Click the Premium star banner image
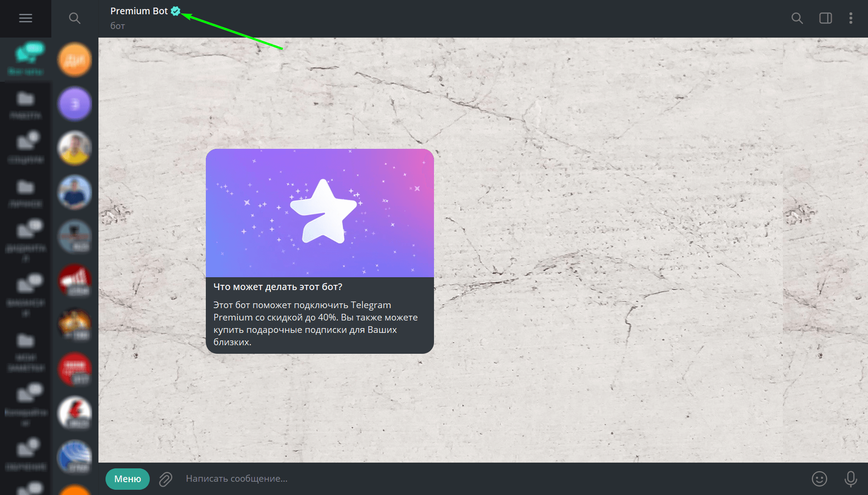 coord(320,213)
